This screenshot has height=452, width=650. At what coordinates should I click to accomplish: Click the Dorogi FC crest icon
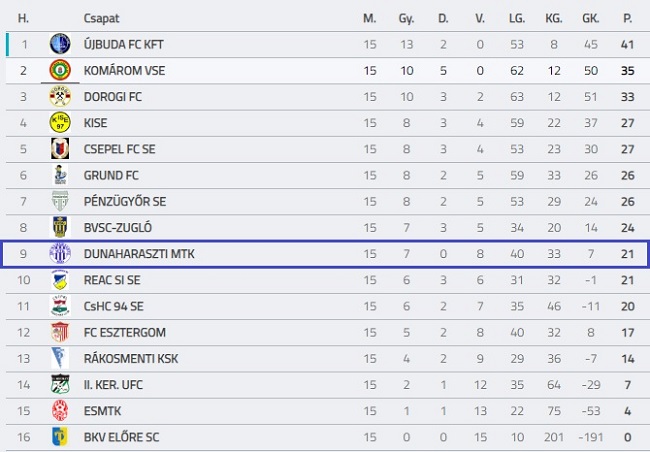pyautogui.click(x=60, y=96)
